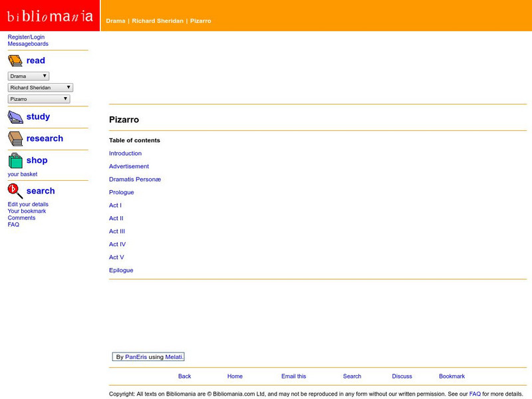The height and width of the screenshot is (399, 532).
Task: Open Dramatis Personæ section
Action: pyautogui.click(x=135, y=180)
